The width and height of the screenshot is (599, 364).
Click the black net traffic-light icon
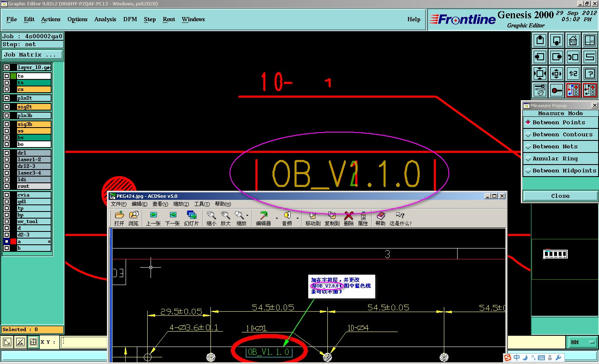(590, 90)
